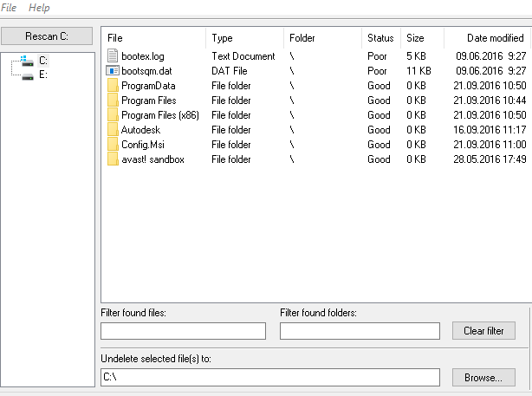
Task: Select the C: drive label
Action: [x=43, y=61]
